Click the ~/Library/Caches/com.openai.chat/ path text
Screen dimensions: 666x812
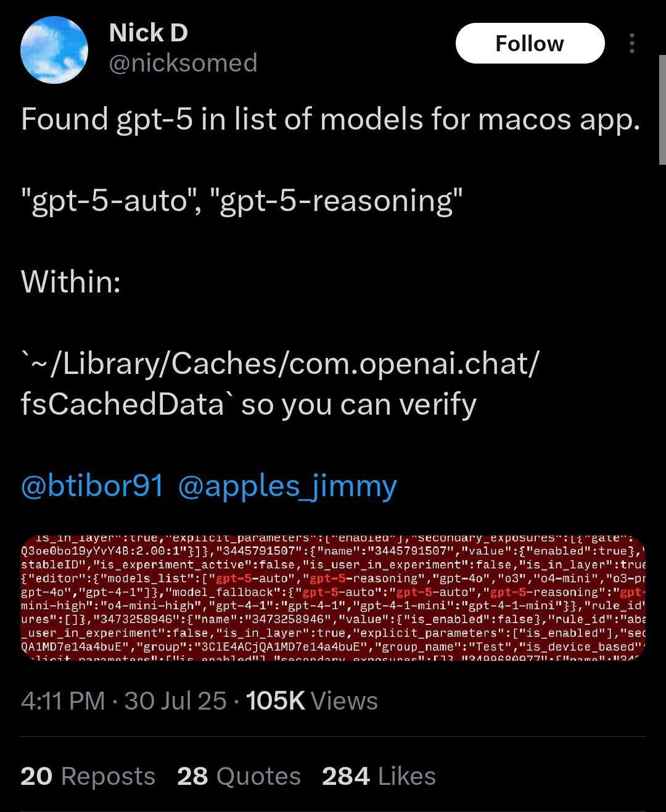point(281,363)
